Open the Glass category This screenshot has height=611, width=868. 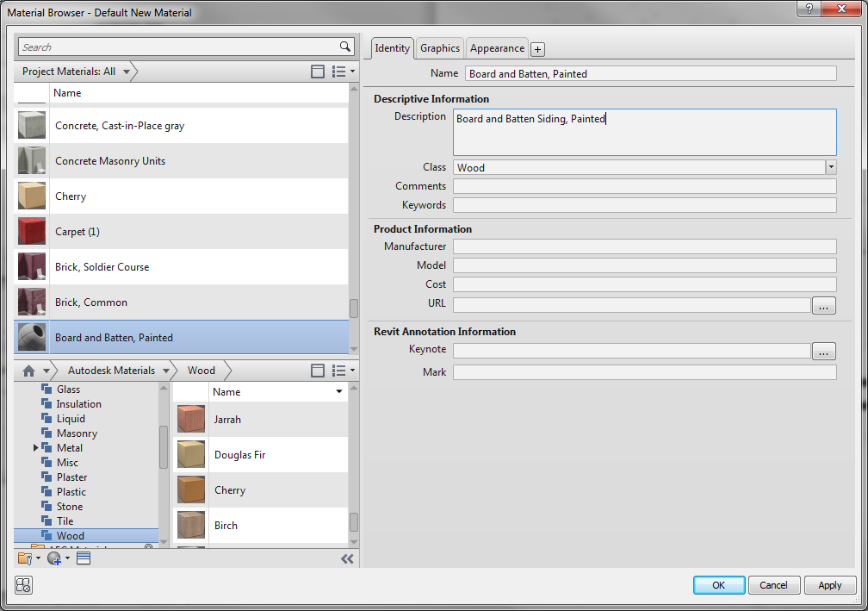coord(68,390)
